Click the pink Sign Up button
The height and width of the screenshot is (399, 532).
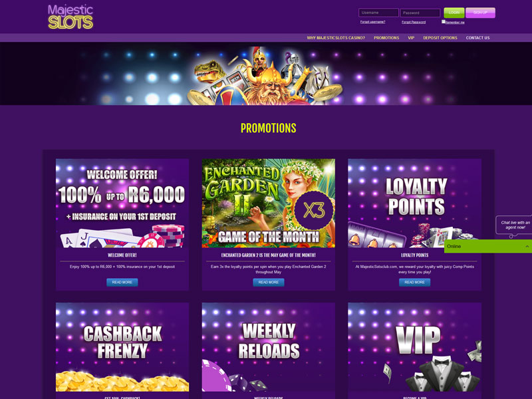click(480, 13)
